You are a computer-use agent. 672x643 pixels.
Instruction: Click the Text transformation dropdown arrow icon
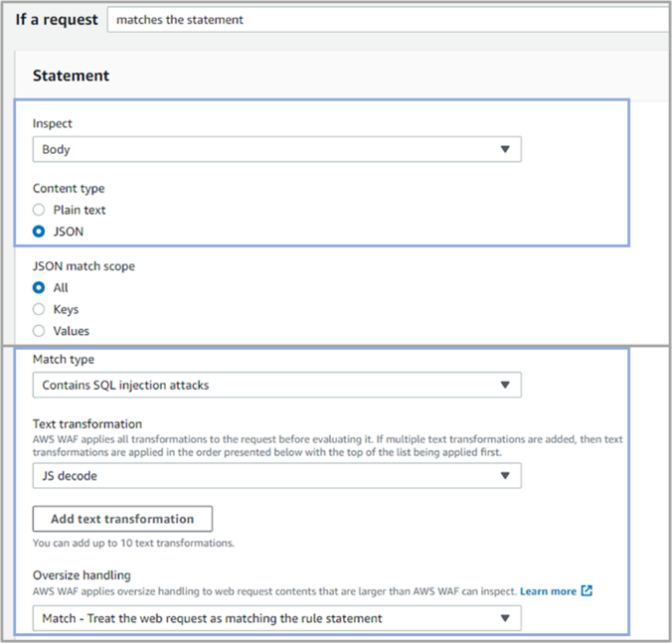(505, 476)
